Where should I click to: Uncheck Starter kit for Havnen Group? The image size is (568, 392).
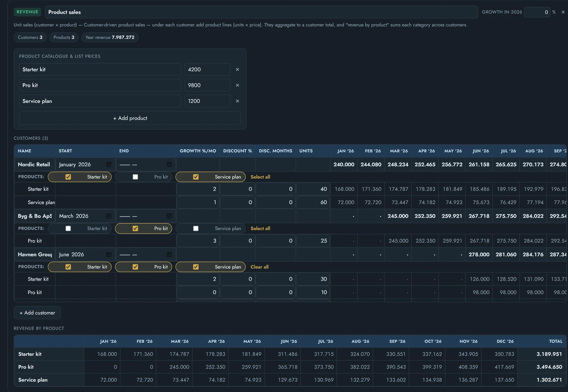68,267
